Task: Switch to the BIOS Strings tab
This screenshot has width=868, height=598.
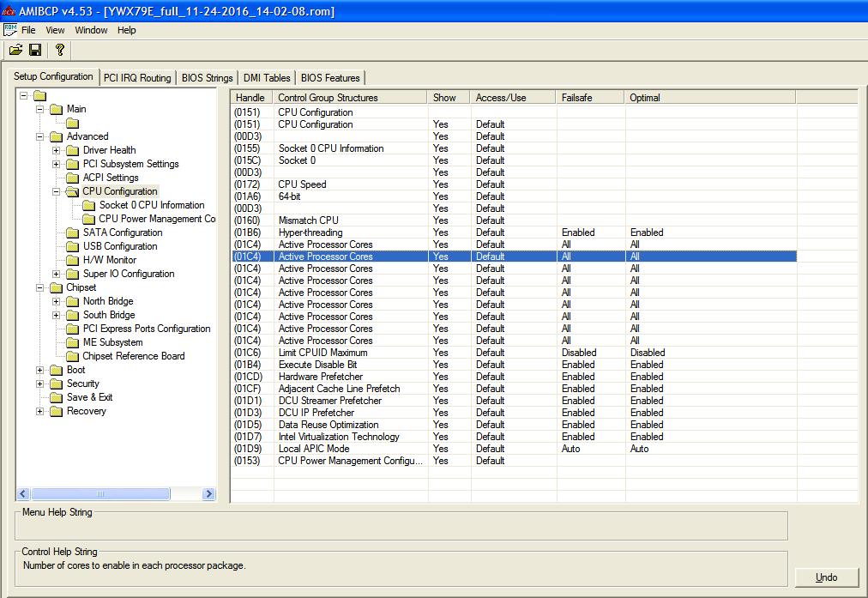Action: click(207, 78)
